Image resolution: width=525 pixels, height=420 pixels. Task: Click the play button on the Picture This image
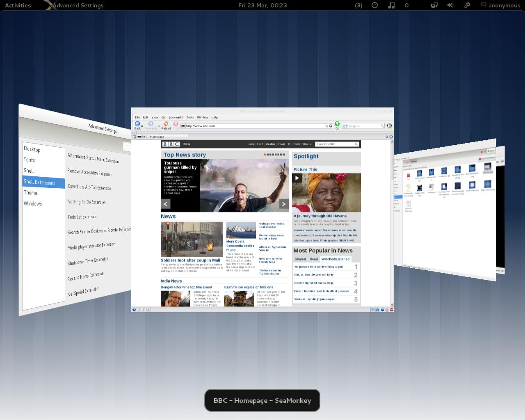[x=297, y=178]
